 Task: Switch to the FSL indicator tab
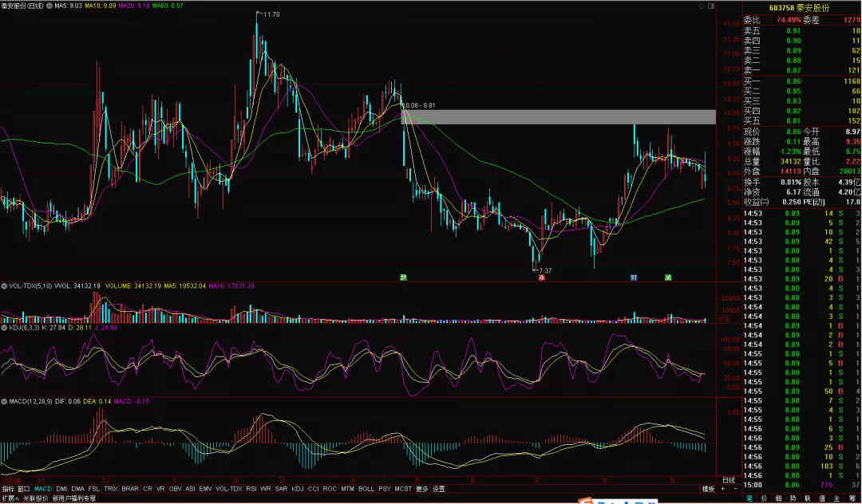94,489
